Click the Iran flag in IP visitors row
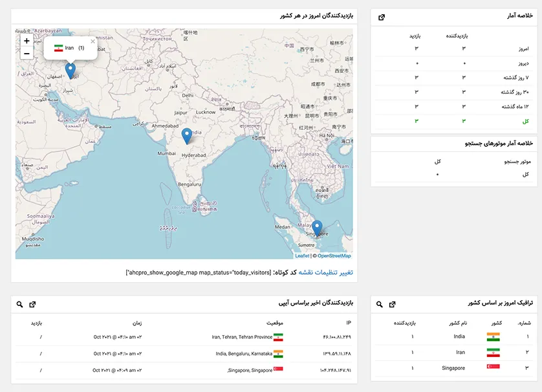Image resolution: width=542 pixels, height=392 pixels. coord(278,337)
